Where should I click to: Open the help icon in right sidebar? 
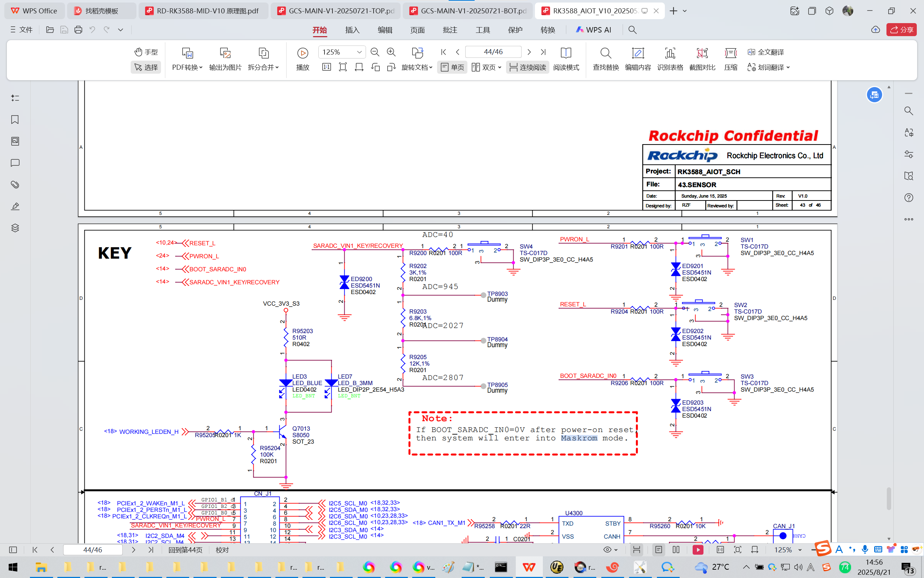(x=909, y=198)
